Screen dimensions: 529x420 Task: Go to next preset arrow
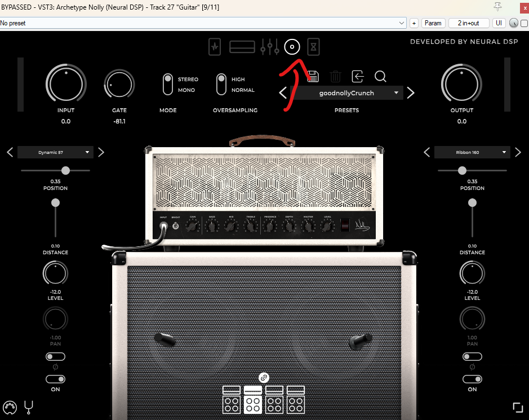coord(411,93)
